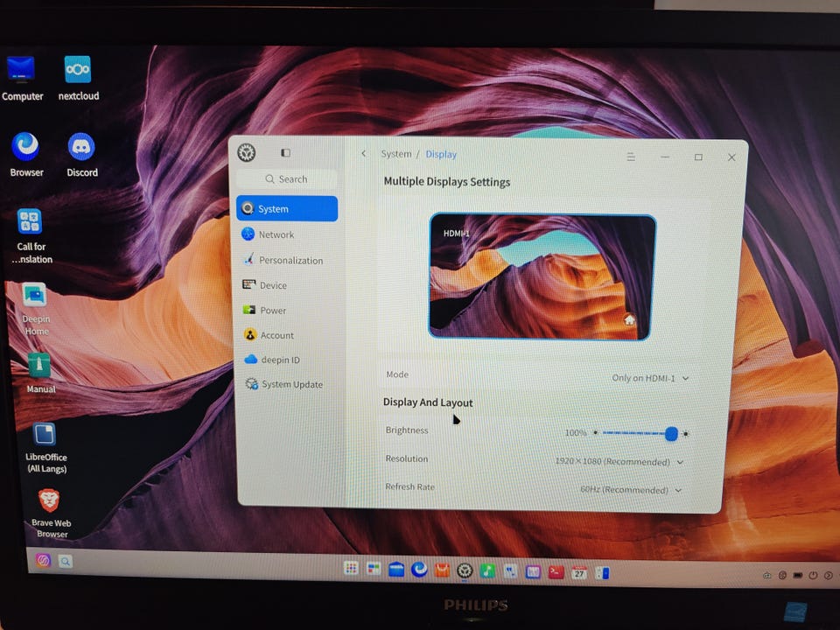The image size is (840, 630).
Task: Open the Deepin browser in the dock
Action: point(419,570)
